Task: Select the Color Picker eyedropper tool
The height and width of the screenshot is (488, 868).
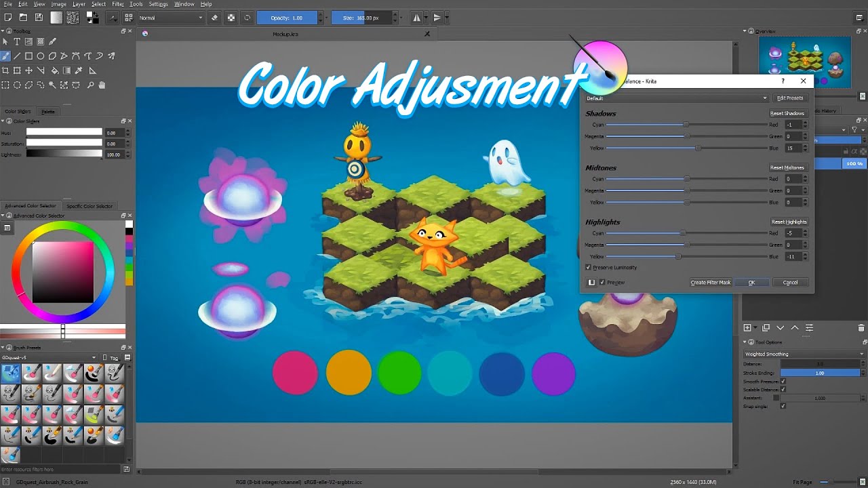Action: click(x=79, y=70)
